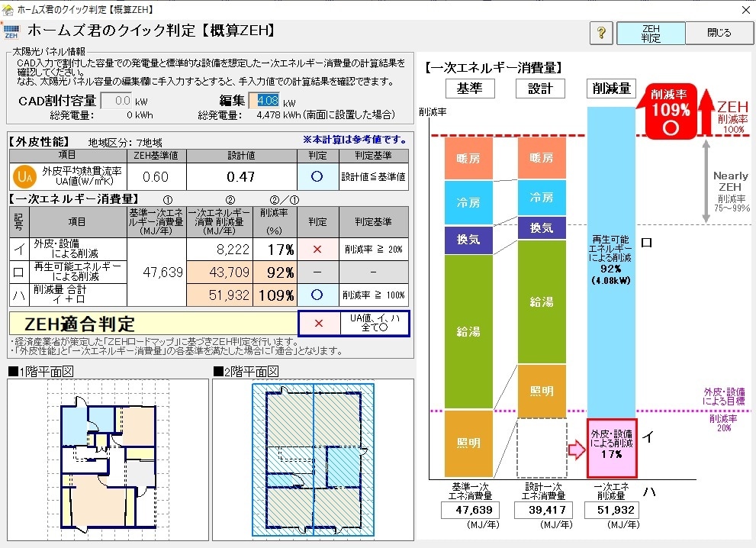Click the 照明 segment in the 設計 bar

(542, 392)
